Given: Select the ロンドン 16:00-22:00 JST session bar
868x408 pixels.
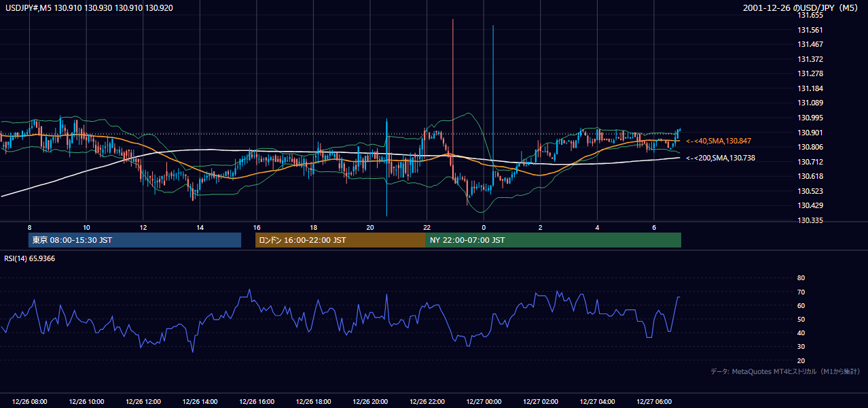Looking at the screenshot, I should (340, 240).
